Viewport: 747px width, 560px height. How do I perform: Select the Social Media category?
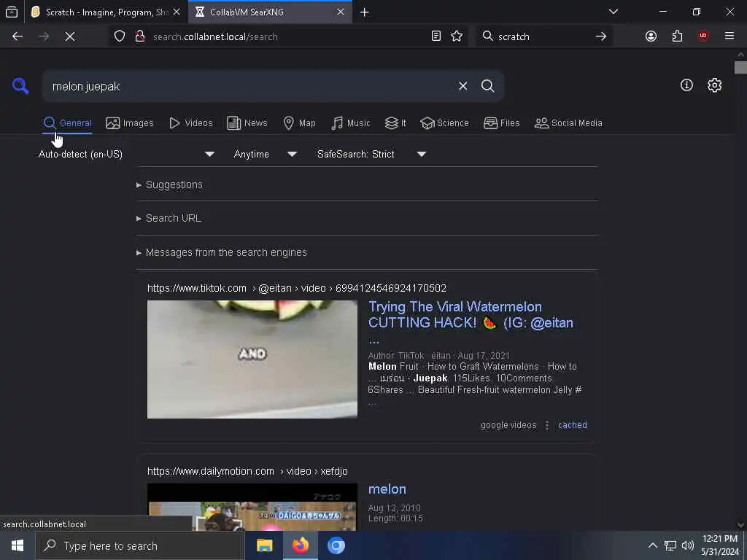568,123
